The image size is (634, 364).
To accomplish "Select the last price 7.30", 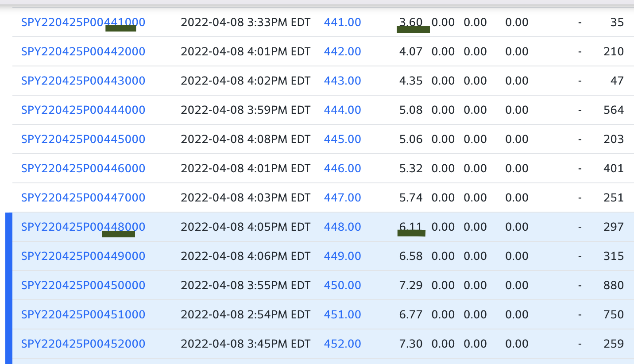I will coord(411,344).
